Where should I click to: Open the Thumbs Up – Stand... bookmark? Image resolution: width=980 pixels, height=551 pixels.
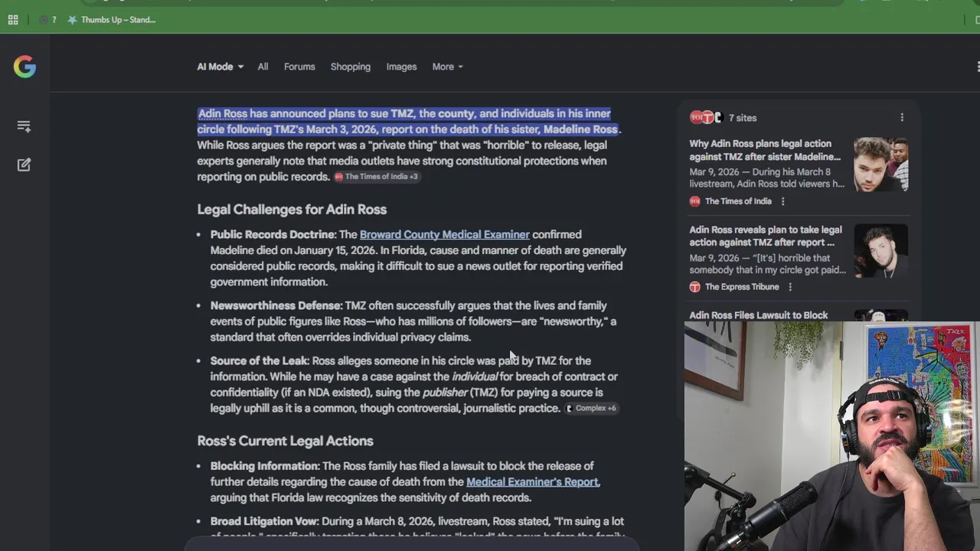pyautogui.click(x=112, y=20)
